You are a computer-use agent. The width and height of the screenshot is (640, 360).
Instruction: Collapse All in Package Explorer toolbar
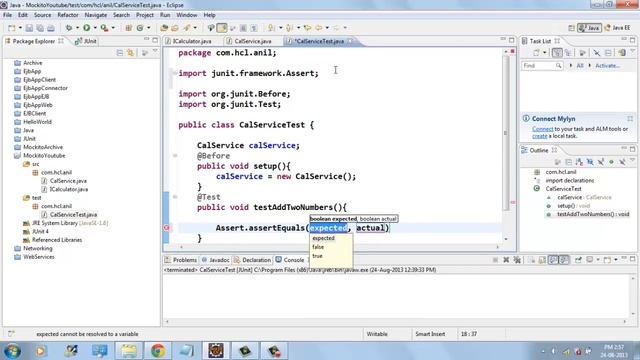click(x=120, y=53)
